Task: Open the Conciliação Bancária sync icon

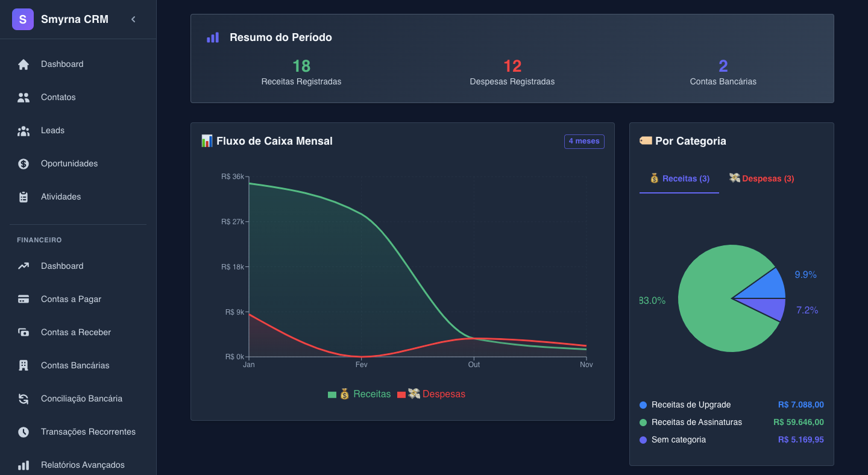Action: click(24, 398)
